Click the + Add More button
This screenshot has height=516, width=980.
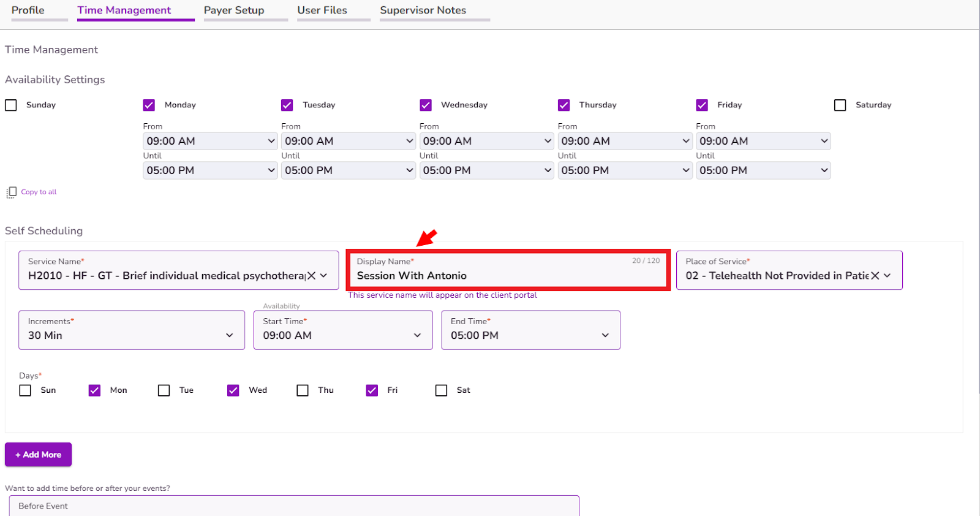pos(38,455)
